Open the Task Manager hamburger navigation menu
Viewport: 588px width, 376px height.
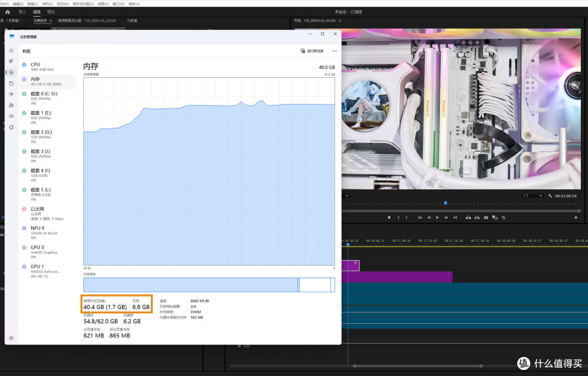point(11,51)
